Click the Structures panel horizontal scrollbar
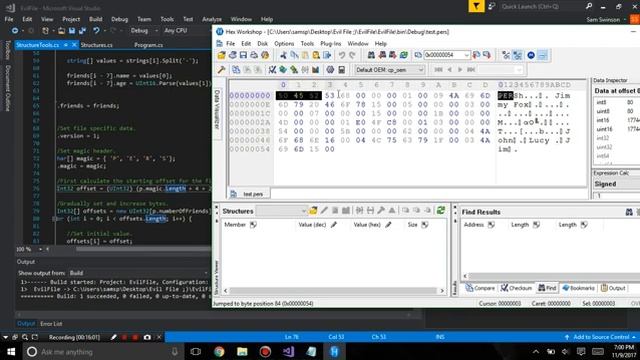 tap(333, 291)
